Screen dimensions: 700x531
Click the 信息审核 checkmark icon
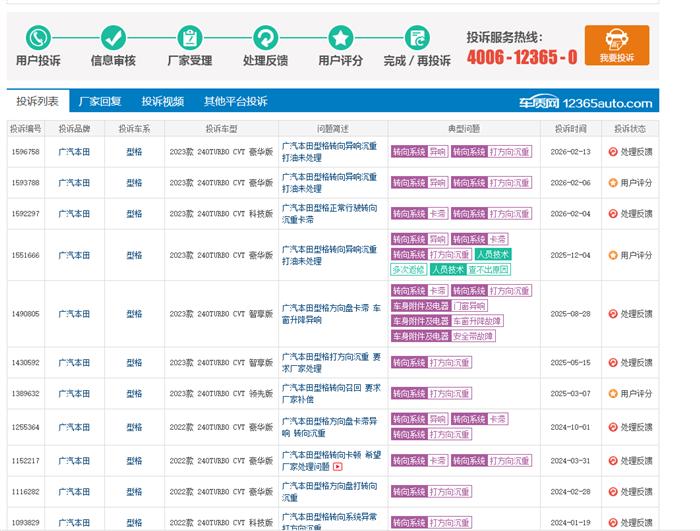[113, 38]
